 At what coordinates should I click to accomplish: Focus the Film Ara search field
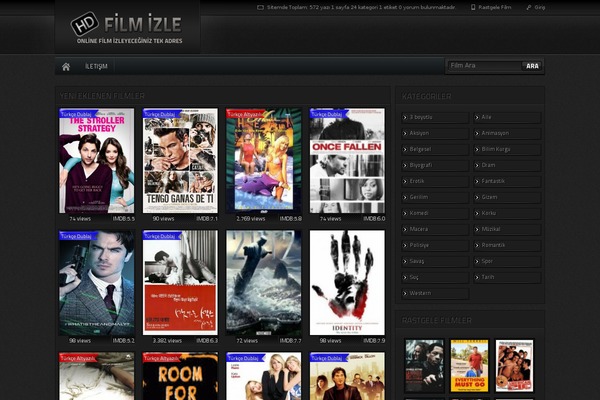pyautogui.click(x=484, y=66)
